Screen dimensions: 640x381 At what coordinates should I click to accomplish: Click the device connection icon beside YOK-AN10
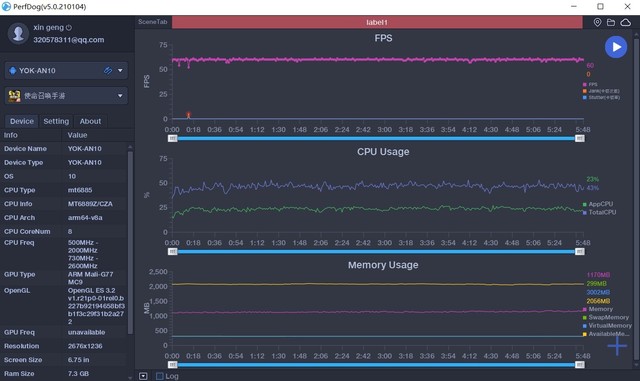[x=108, y=71]
